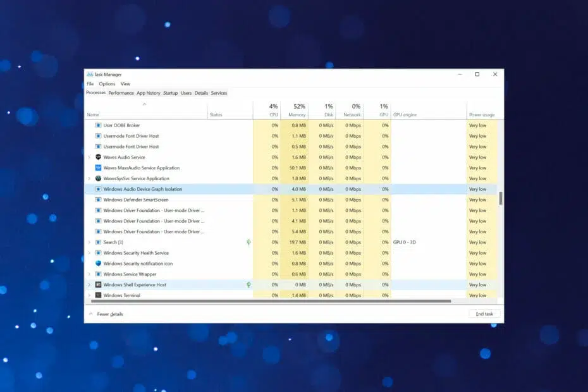The image size is (588, 392).
Task: Open the Users tab
Action: [x=186, y=93]
